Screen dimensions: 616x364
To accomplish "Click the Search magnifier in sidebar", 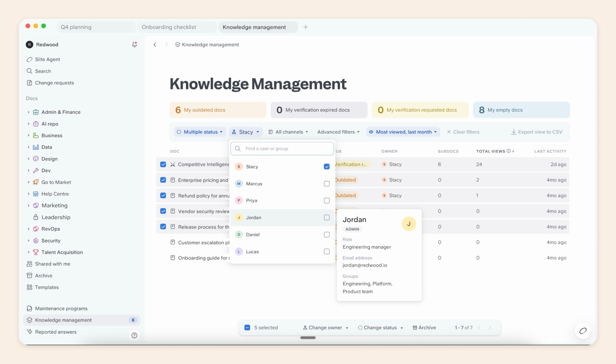I will point(29,71).
